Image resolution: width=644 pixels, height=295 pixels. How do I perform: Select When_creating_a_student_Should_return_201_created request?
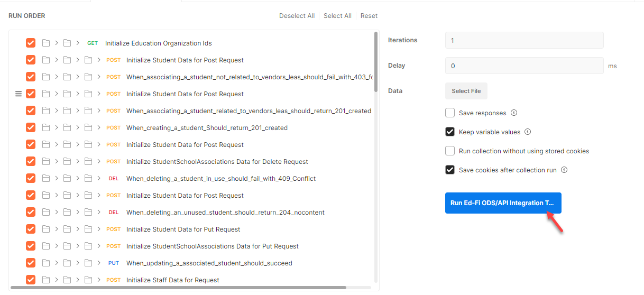point(207,128)
